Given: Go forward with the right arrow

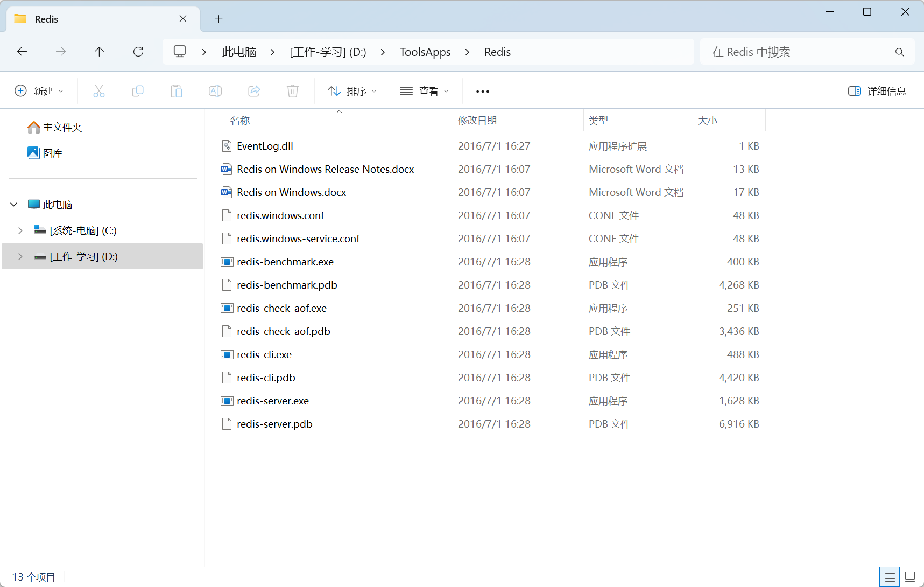Looking at the screenshot, I should pyautogui.click(x=61, y=52).
